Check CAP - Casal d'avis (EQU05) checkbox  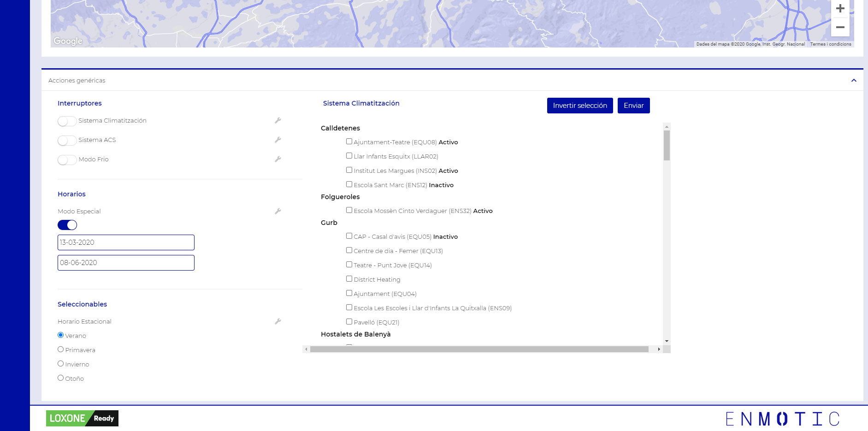point(349,236)
